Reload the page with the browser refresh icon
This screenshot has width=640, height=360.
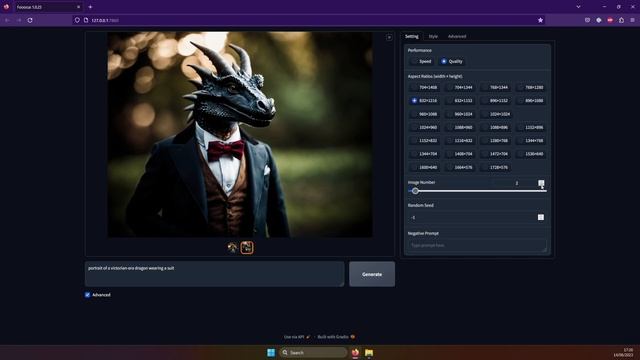point(30,20)
